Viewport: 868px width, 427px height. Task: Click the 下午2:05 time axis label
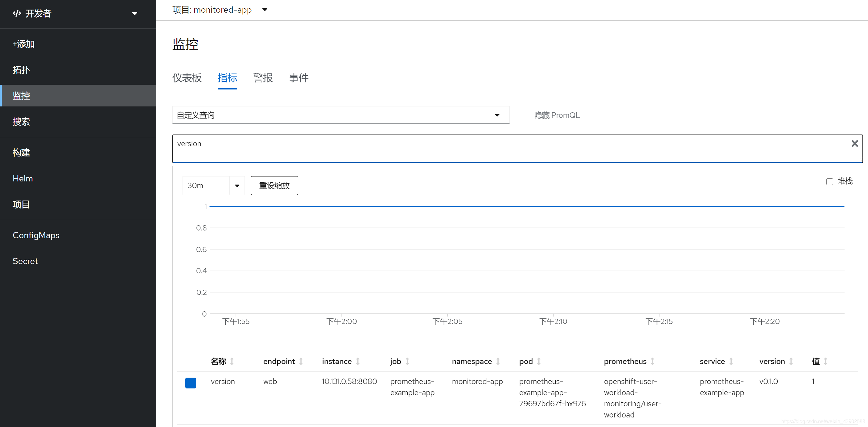[447, 321]
